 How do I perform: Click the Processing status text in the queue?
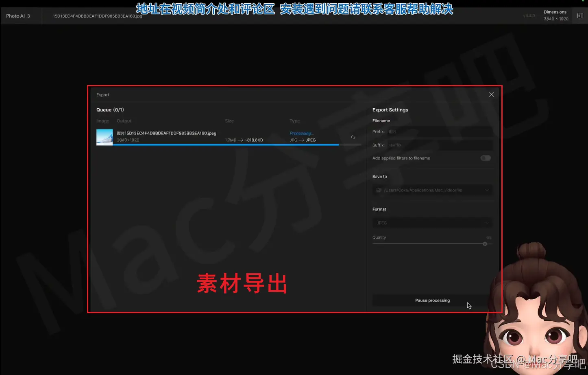coord(301,133)
